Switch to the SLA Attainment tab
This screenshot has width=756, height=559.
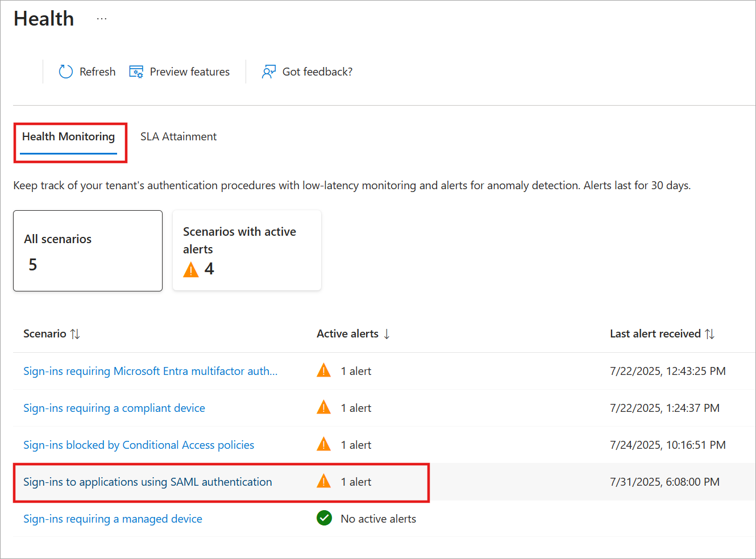click(178, 137)
